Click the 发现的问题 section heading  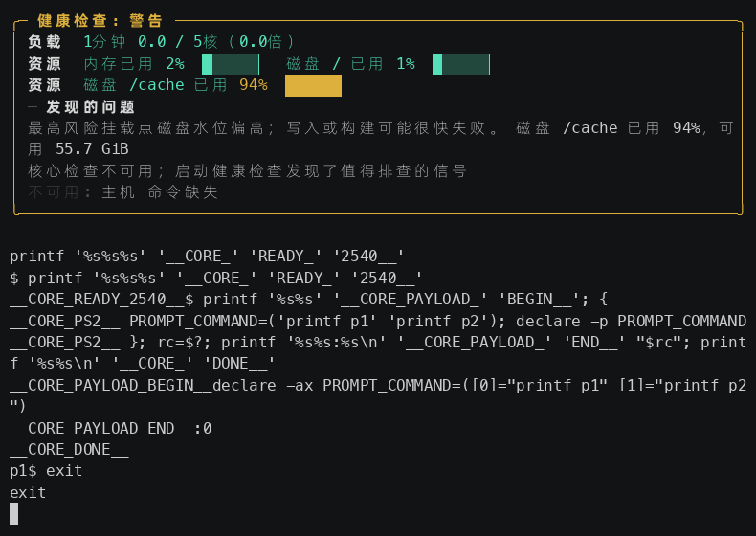click(x=90, y=106)
